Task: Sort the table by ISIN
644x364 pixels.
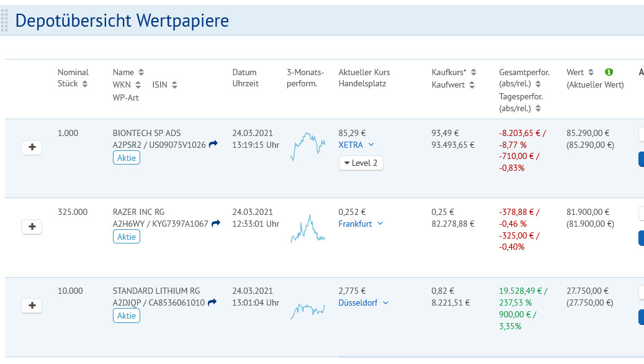Action: pos(174,85)
